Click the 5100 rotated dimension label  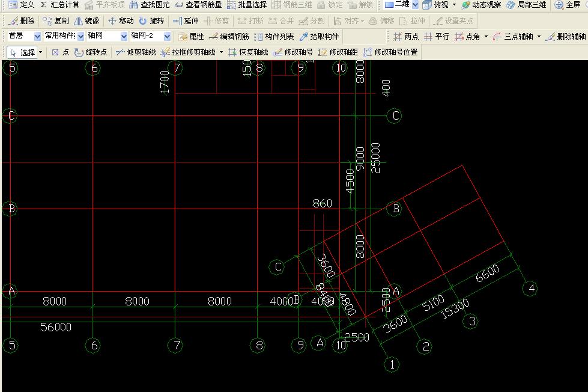point(433,302)
